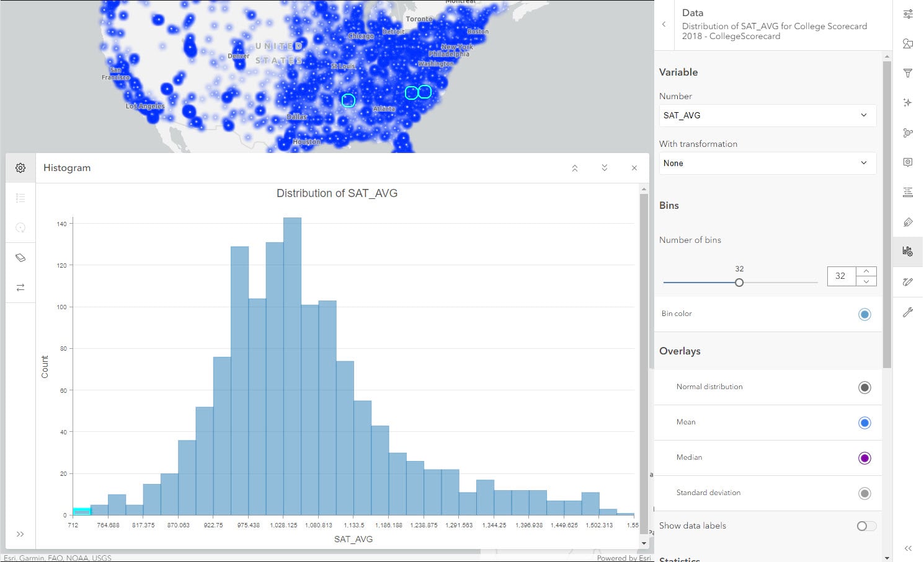The height and width of the screenshot is (562, 924).
Task: Click the Number of bins label
Action: tap(690, 240)
